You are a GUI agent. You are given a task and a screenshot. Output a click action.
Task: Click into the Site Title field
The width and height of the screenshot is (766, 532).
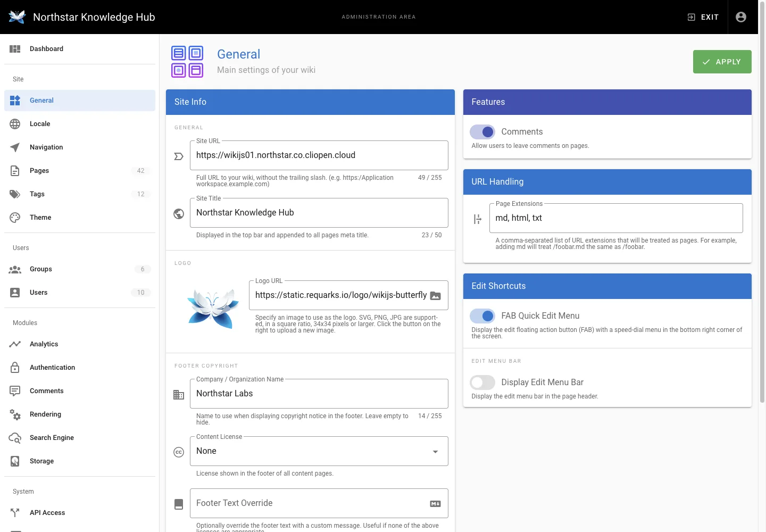tap(319, 213)
